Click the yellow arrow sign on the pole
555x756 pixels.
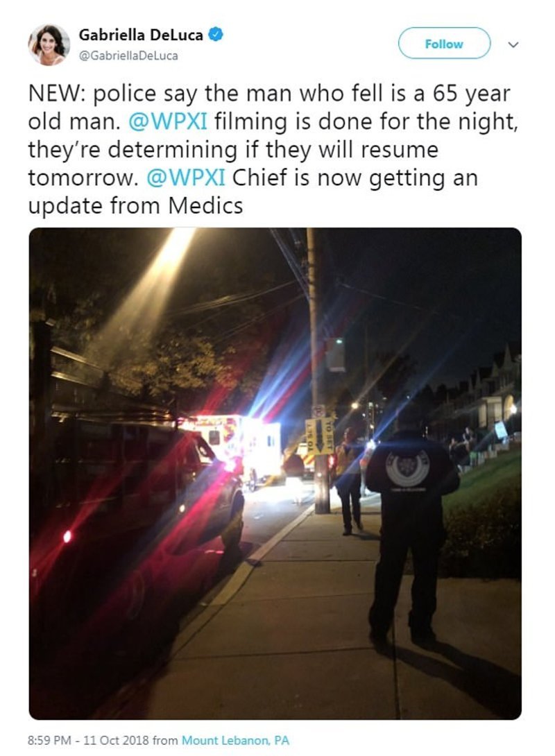click(x=320, y=436)
